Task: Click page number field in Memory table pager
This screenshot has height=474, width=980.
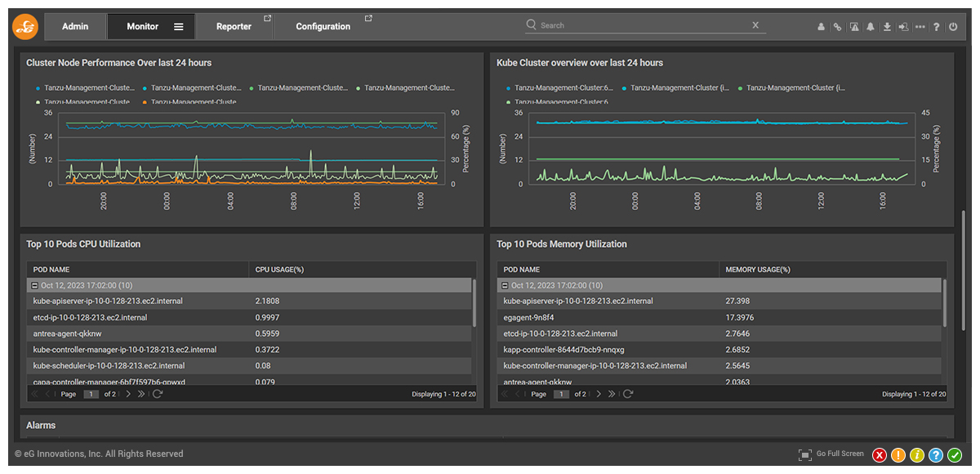Action: point(561,394)
